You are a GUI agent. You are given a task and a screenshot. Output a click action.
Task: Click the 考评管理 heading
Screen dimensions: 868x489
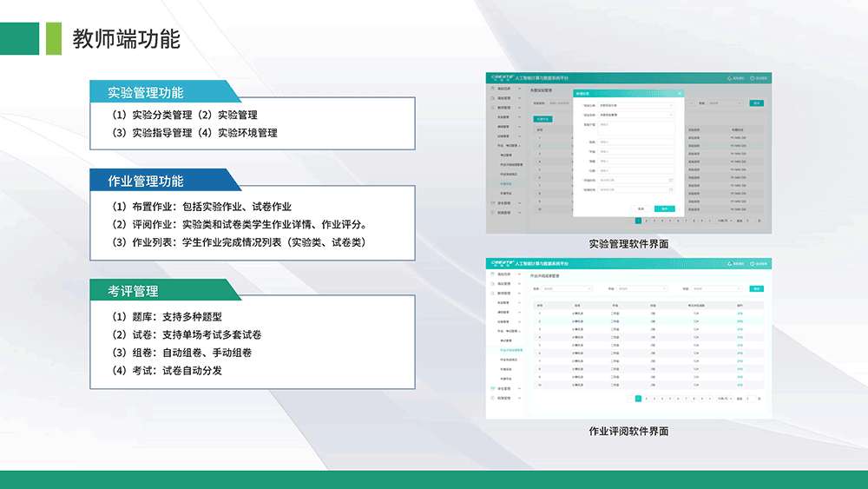coord(133,291)
